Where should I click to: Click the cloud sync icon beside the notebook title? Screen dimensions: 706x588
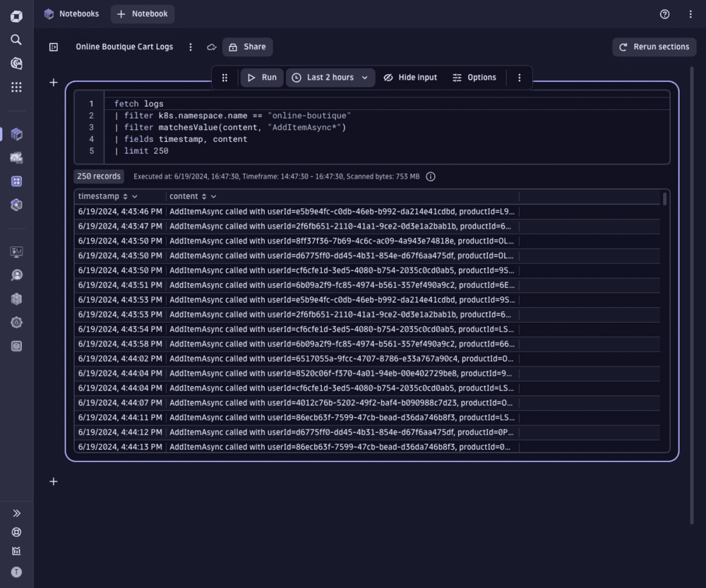click(211, 47)
